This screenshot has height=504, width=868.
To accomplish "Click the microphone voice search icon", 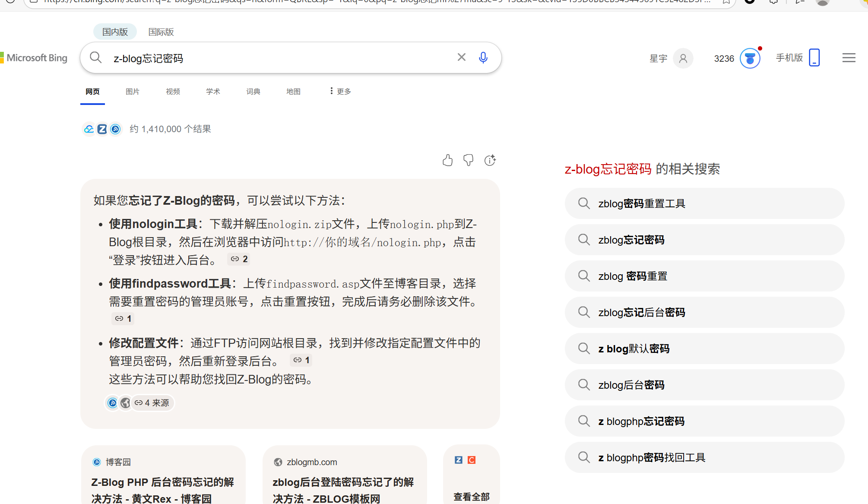I will 483,57.
